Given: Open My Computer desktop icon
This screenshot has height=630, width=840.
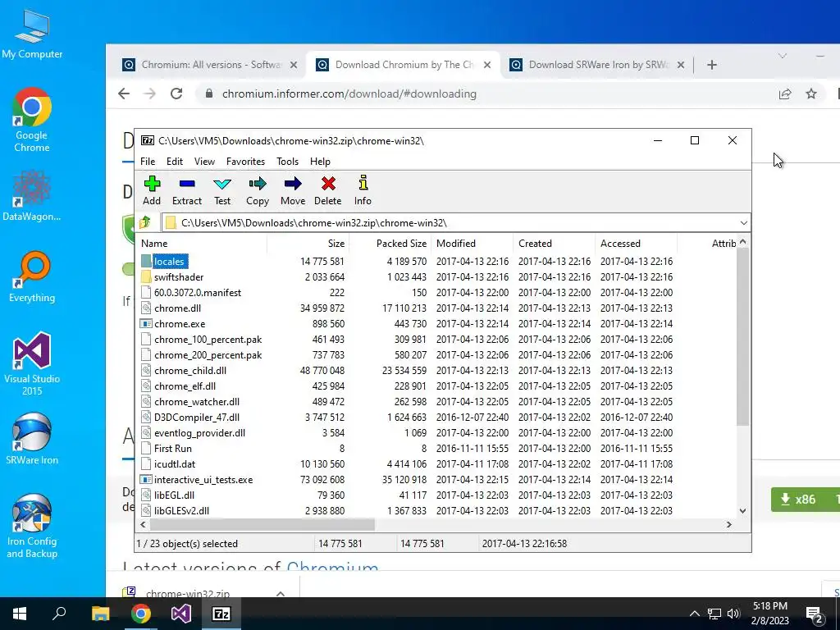Looking at the screenshot, I should pos(32,34).
